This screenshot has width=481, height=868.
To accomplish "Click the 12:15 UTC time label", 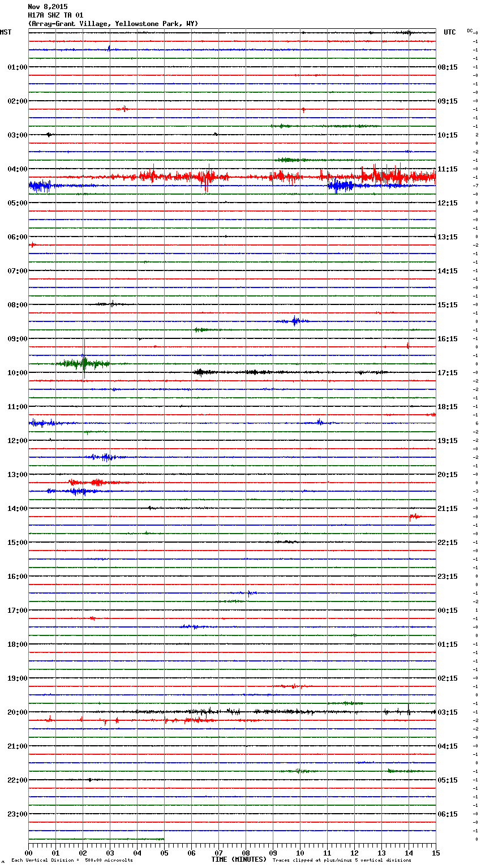I will click(x=448, y=203).
